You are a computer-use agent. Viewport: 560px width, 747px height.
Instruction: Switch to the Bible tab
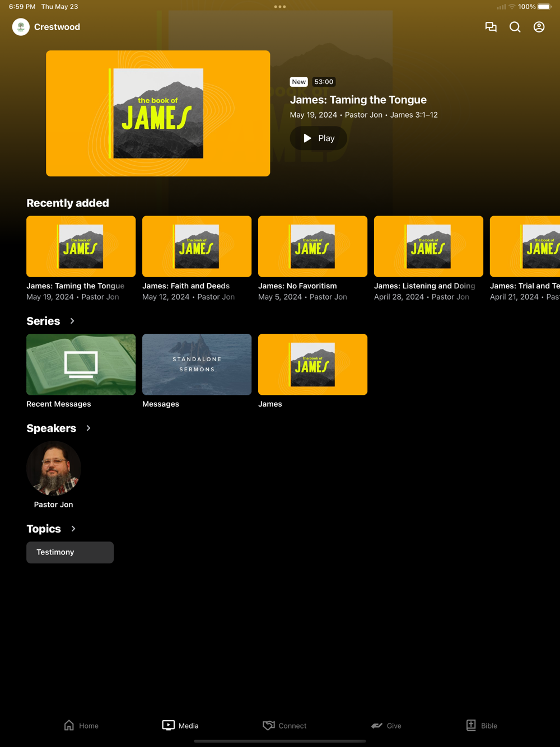click(x=482, y=726)
